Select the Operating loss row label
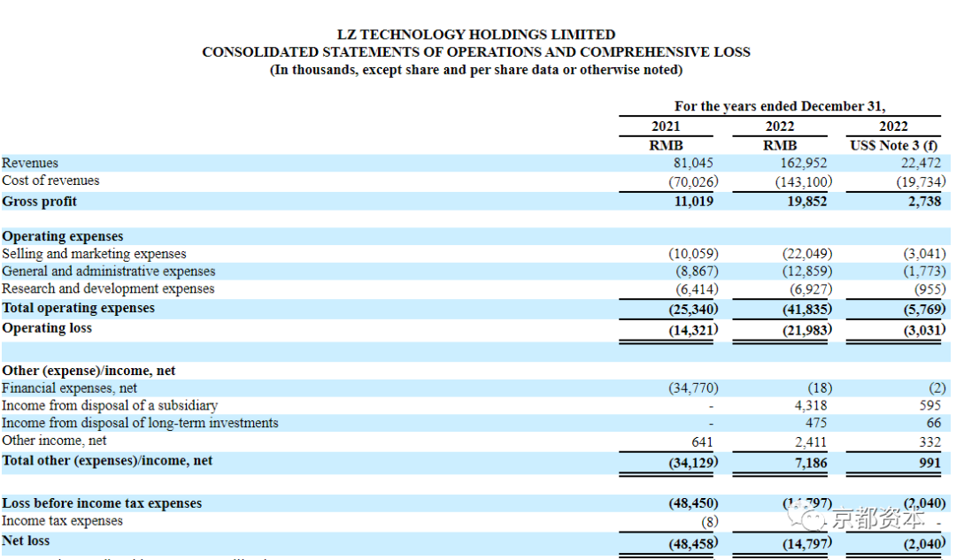The height and width of the screenshot is (560, 956). click(47, 328)
